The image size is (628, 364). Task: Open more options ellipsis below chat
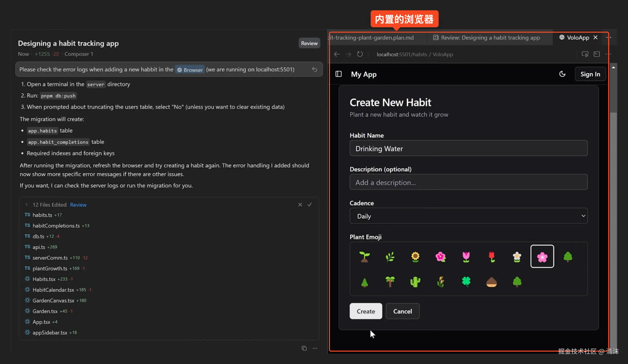point(315,348)
